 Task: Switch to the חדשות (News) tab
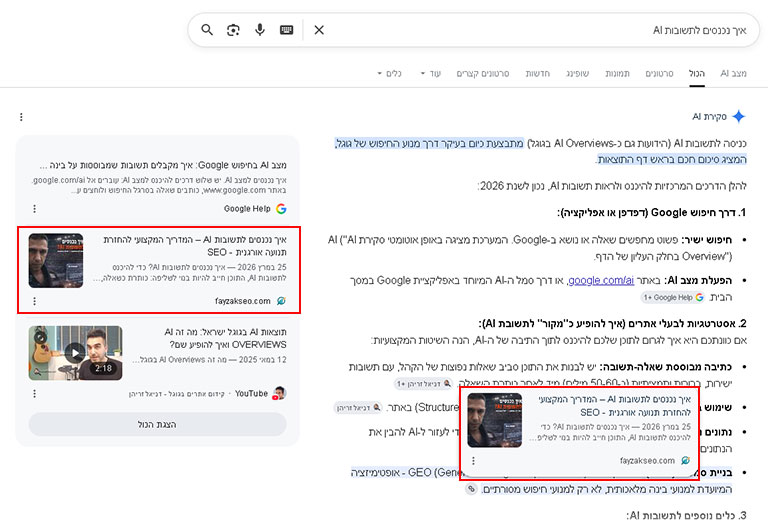538,73
